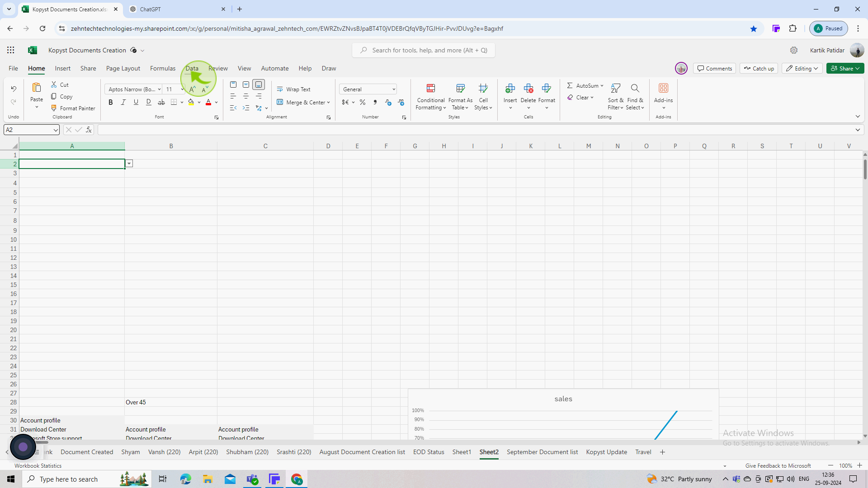The height and width of the screenshot is (488, 868).
Task: Open Format As Table gallery
Action: click(460, 97)
